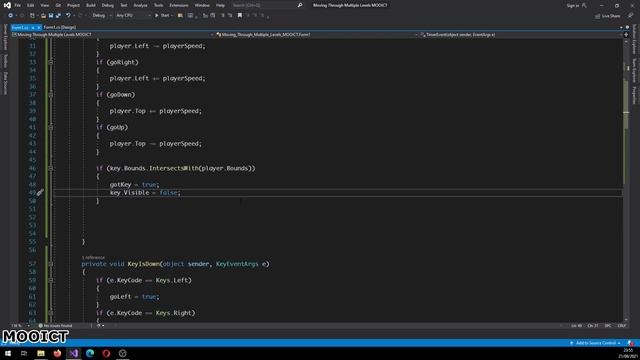Open the class Form1 navigation dropdown
640x360 pixels.
(317, 35)
